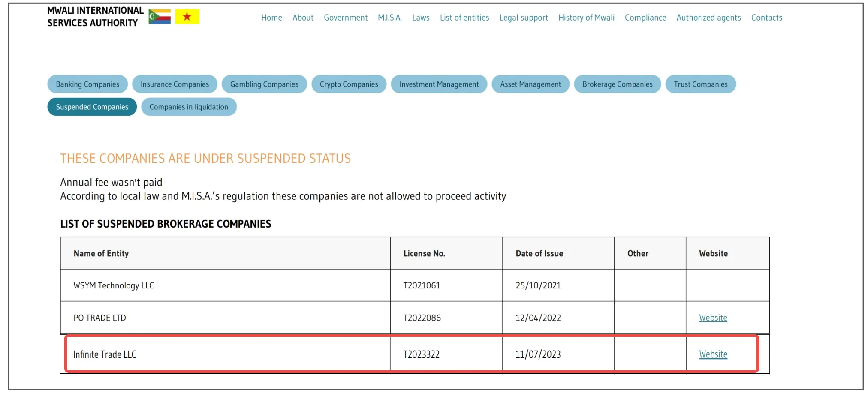This screenshot has height=393, width=868.
Task: Click issue date 25/10/2021
Action: tap(538, 285)
